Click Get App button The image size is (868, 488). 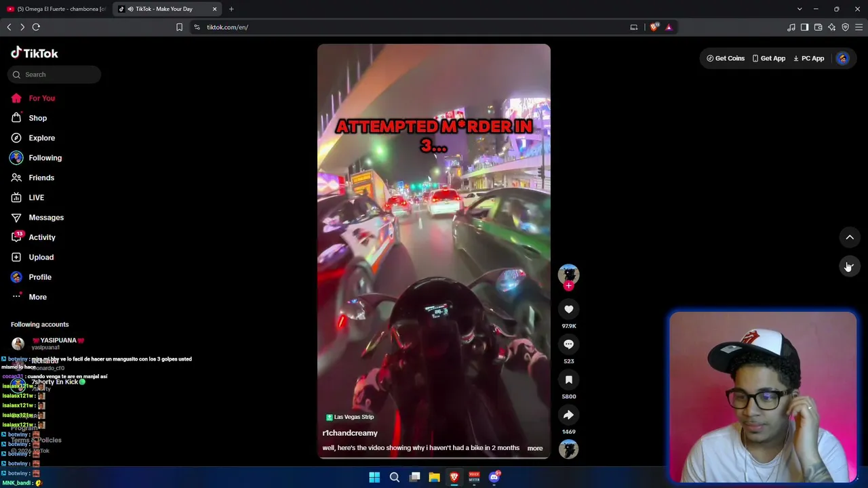(768, 58)
